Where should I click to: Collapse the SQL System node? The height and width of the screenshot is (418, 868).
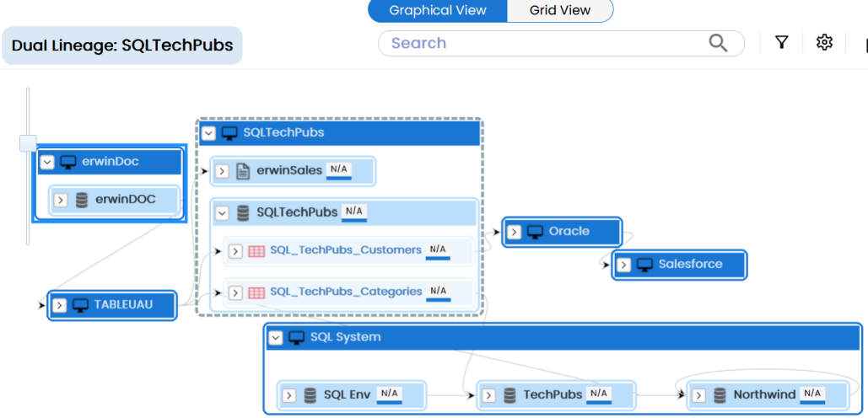click(x=275, y=338)
